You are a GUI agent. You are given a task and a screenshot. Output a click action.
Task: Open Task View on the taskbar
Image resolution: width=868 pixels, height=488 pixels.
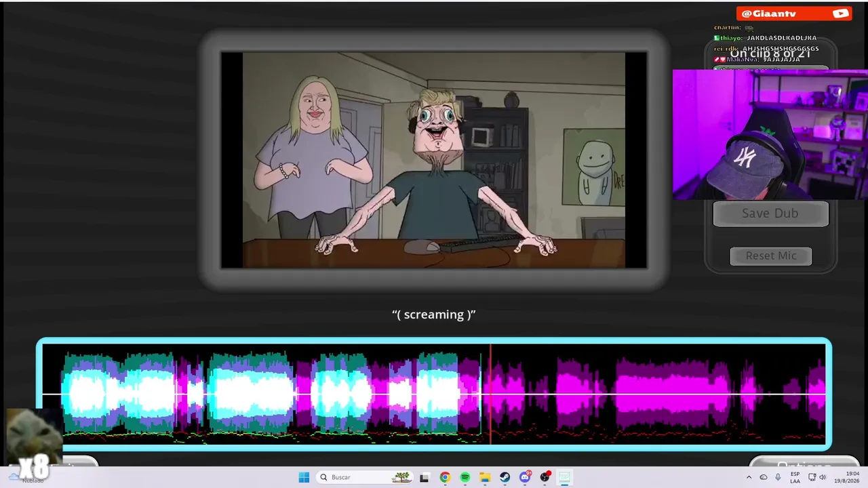click(425, 477)
